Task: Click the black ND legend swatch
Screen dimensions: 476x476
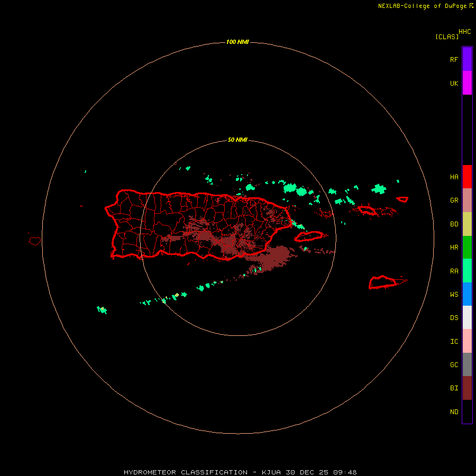Action: [x=467, y=411]
